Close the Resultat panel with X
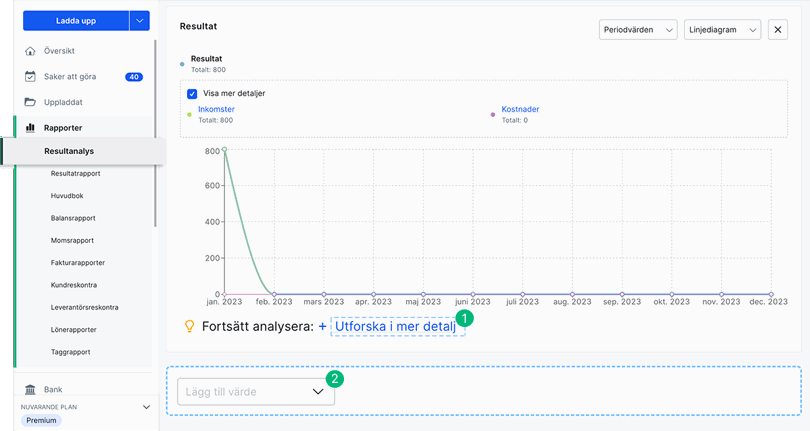This screenshot has height=431, width=810. [x=778, y=30]
